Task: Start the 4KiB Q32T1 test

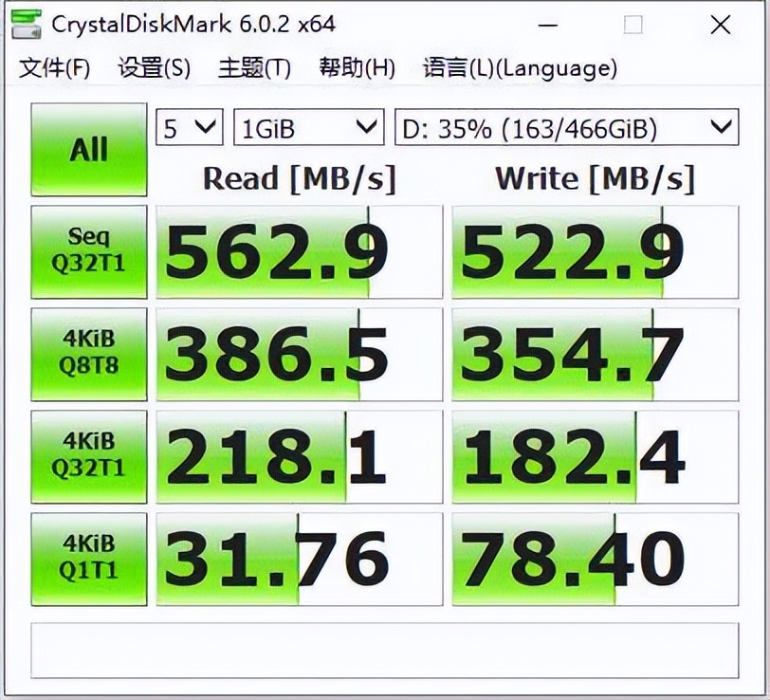Action: 89,457
